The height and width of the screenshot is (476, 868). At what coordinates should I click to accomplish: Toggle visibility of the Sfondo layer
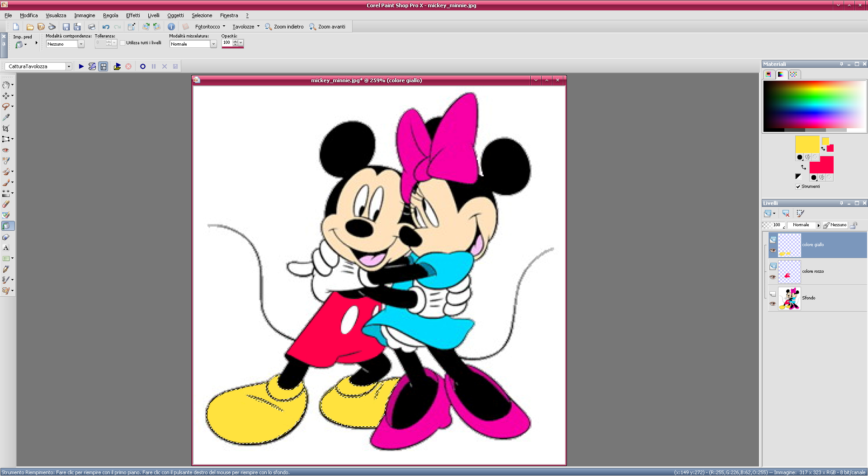pos(773,304)
